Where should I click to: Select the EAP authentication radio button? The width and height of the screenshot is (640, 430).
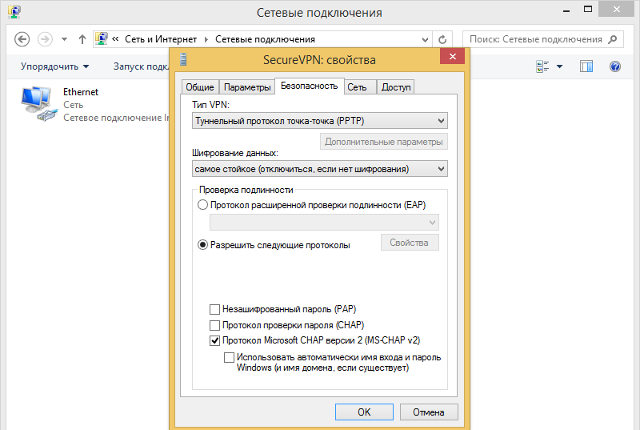tap(203, 205)
